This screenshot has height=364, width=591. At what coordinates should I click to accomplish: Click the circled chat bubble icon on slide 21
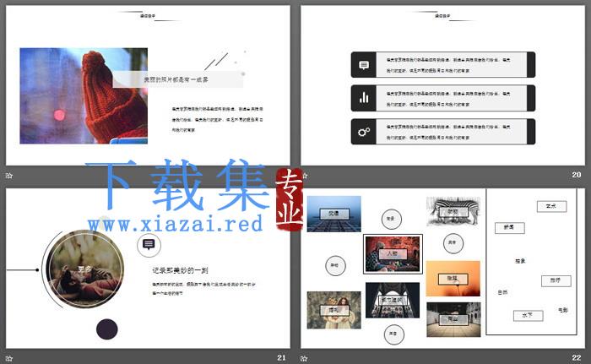(x=149, y=245)
